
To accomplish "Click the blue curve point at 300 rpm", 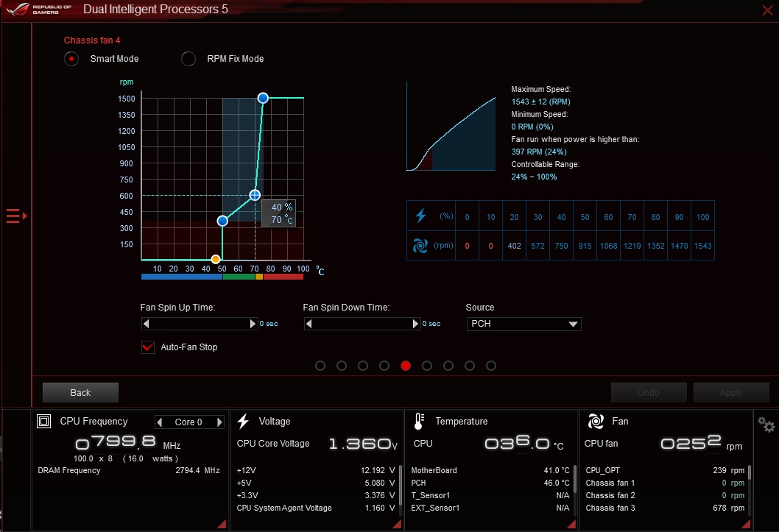I will pyautogui.click(x=222, y=221).
